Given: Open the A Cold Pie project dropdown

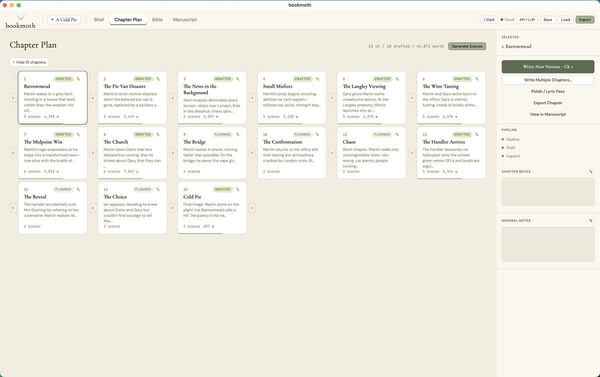Looking at the screenshot, I should point(64,20).
